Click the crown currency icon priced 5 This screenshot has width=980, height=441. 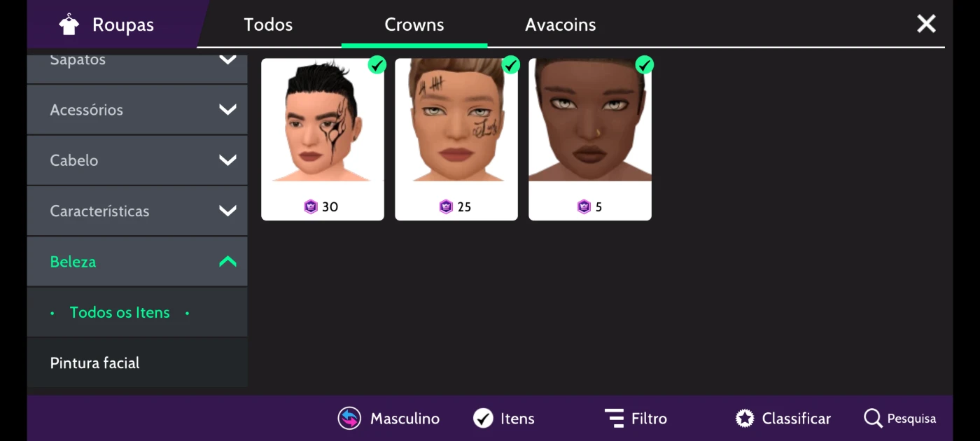(x=584, y=206)
